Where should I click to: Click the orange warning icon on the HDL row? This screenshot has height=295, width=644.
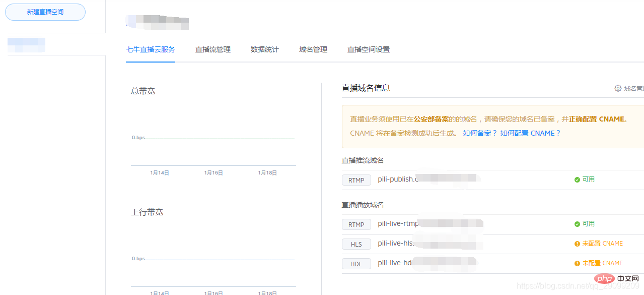[x=577, y=263]
